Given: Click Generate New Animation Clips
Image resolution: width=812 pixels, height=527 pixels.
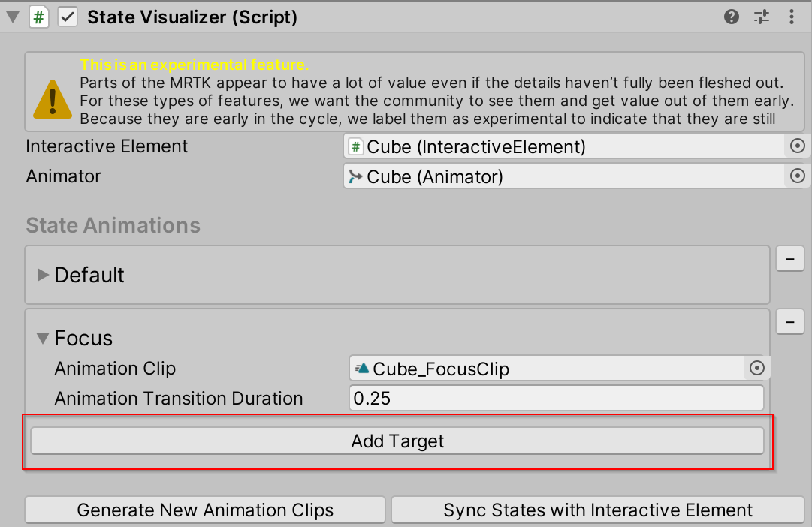Looking at the screenshot, I should pos(205,510).
